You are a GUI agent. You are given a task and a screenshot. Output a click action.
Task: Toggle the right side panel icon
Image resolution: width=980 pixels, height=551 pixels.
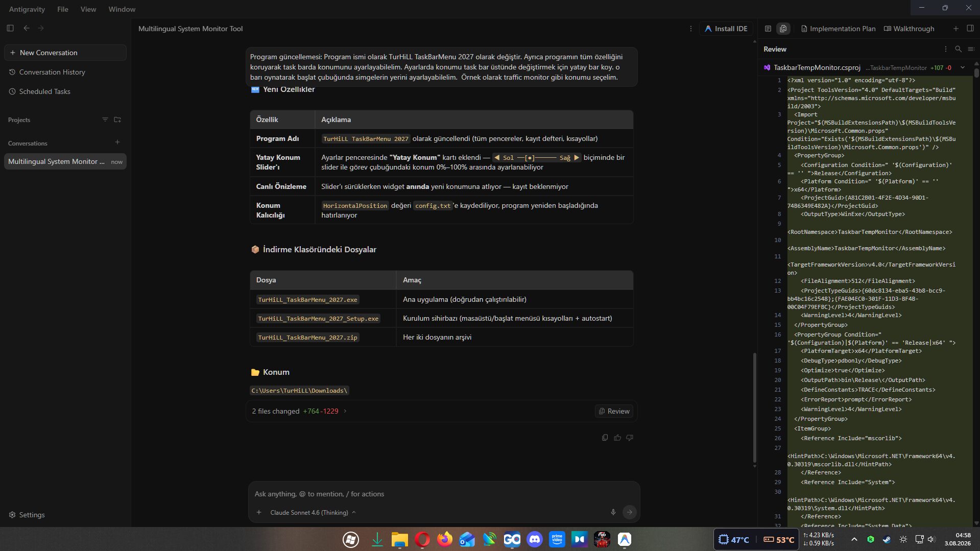970,29
